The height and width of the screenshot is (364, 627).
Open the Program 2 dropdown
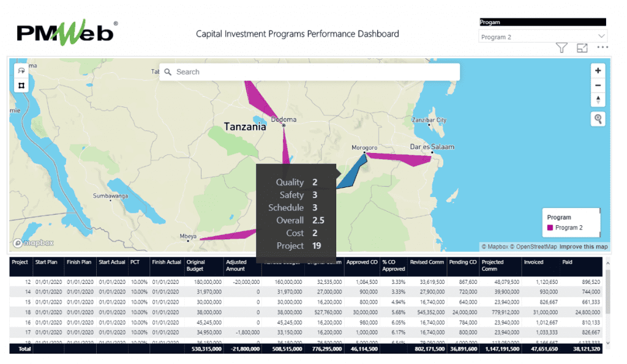coord(543,37)
